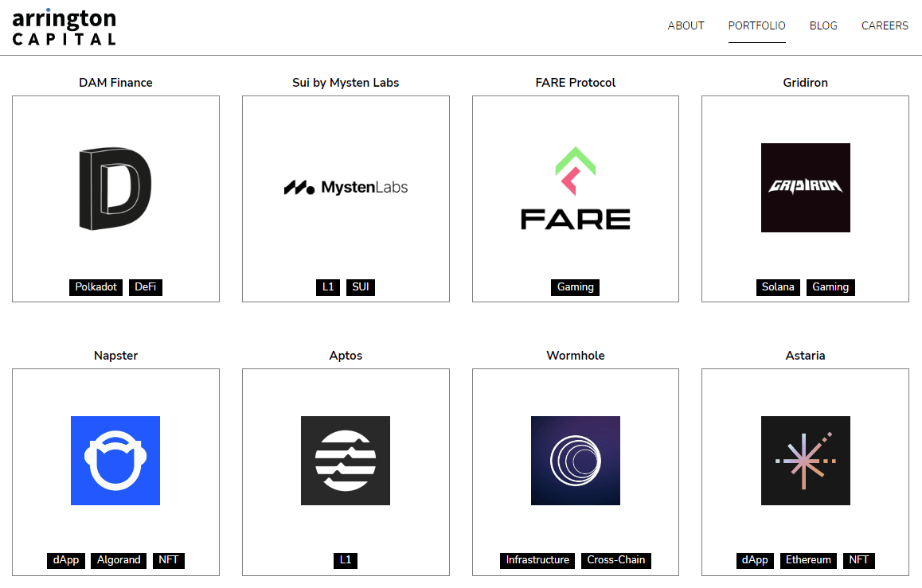The height and width of the screenshot is (588, 922).
Task: Click the dApp tag under Napster
Action: pos(66,560)
